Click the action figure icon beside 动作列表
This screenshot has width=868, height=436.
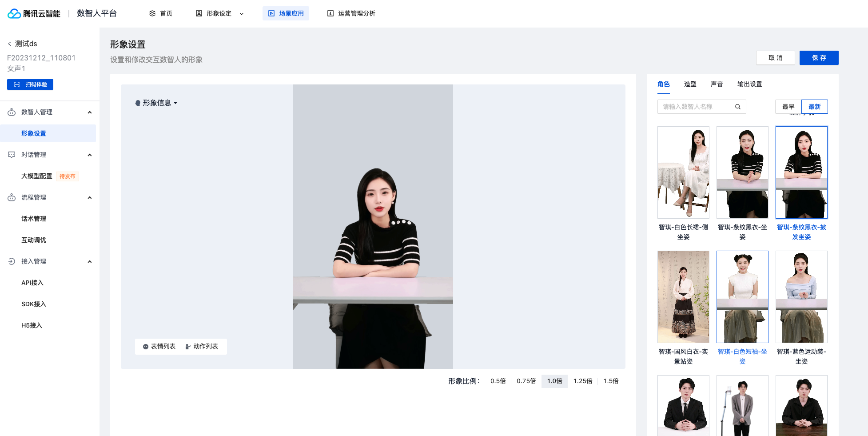point(188,347)
